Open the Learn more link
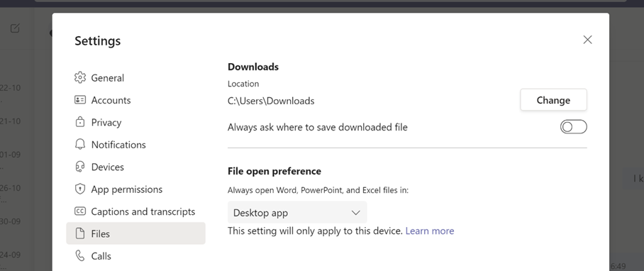 pyautogui.click(x=430, y=231)
